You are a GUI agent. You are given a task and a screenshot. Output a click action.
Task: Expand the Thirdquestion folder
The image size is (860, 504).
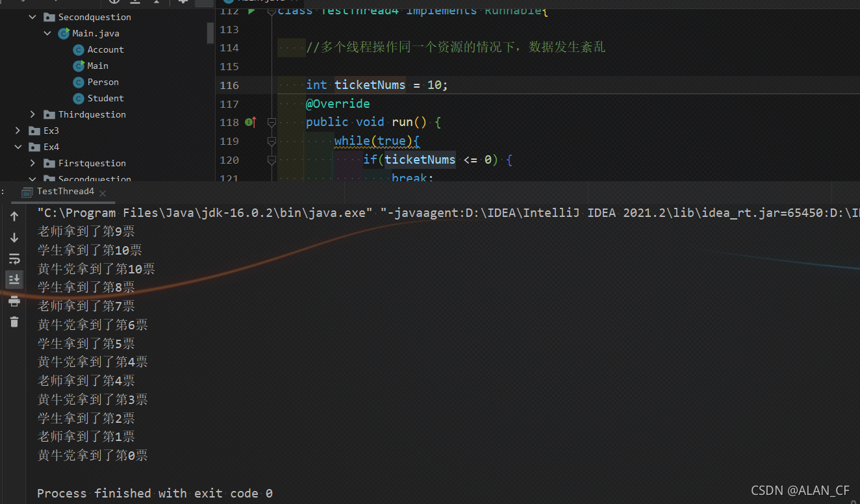pyautogui.click(x=33, y=114)
